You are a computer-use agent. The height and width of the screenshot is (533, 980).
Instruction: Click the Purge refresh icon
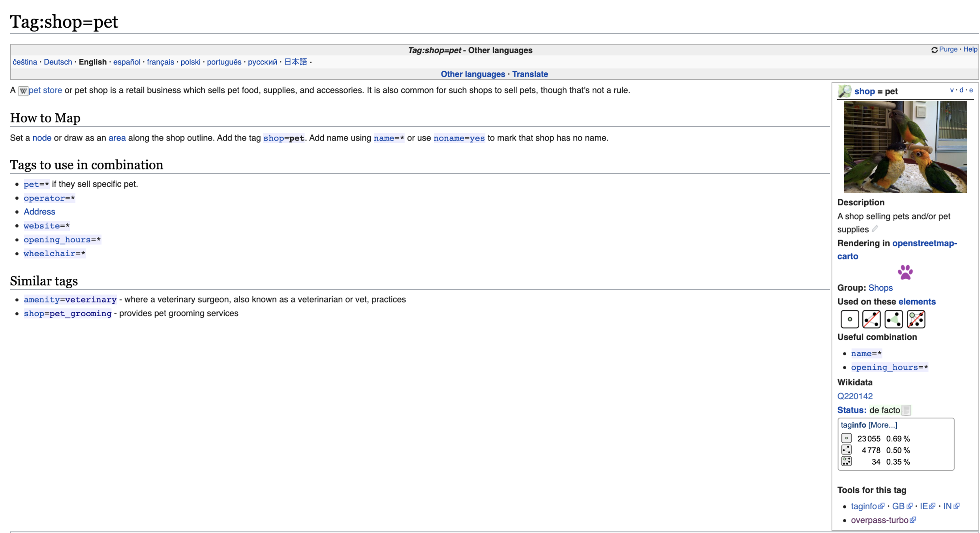tap(934, 50)
